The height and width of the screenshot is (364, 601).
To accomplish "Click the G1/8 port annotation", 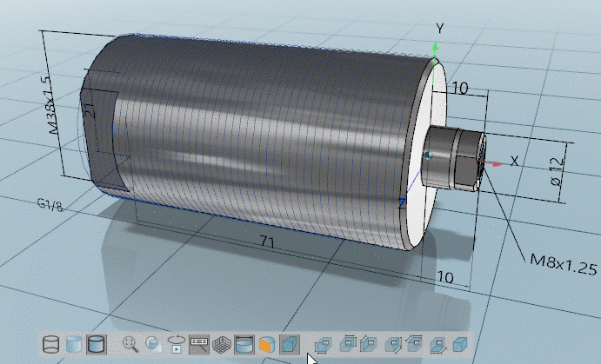I will point(50,205).
